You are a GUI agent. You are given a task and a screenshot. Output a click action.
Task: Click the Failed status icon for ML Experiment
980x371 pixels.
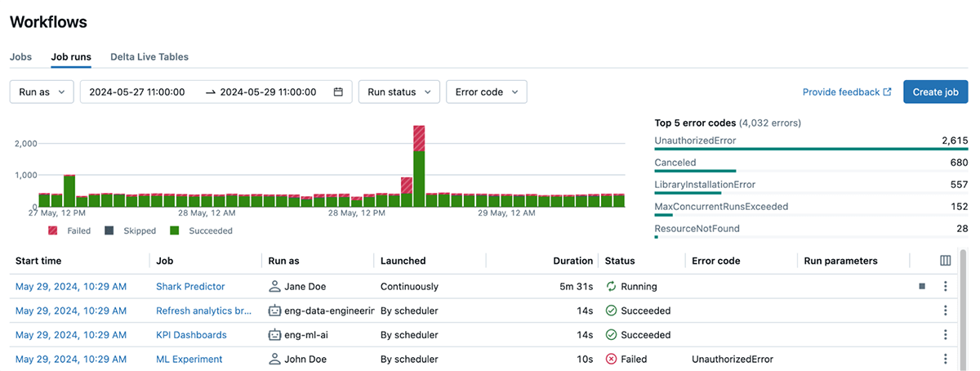point(611,359)
